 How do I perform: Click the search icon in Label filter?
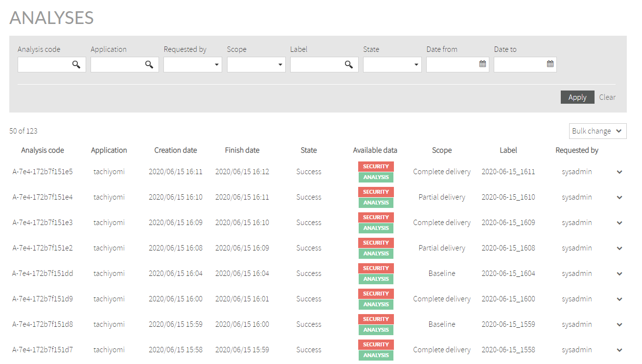(349, 64)
